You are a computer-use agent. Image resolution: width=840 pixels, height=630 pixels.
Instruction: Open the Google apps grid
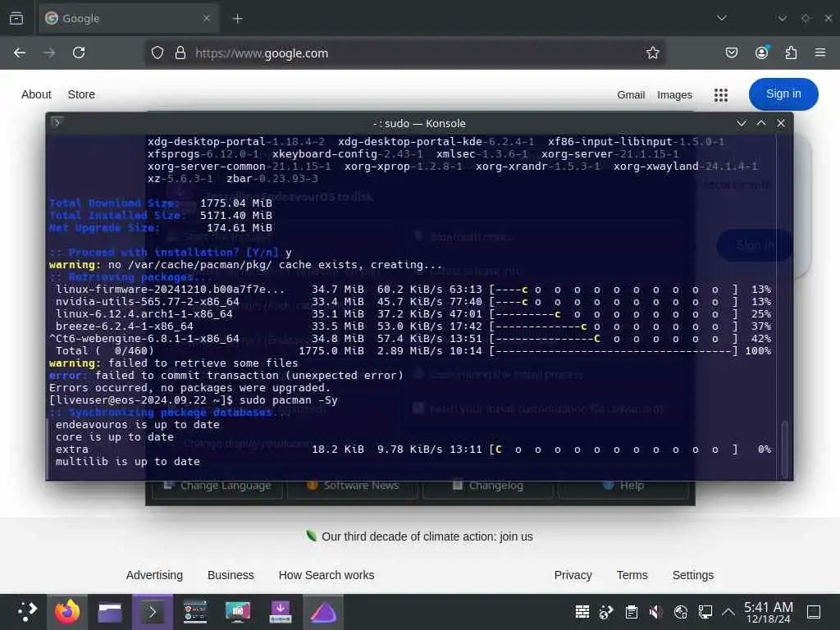coord(720,95)
